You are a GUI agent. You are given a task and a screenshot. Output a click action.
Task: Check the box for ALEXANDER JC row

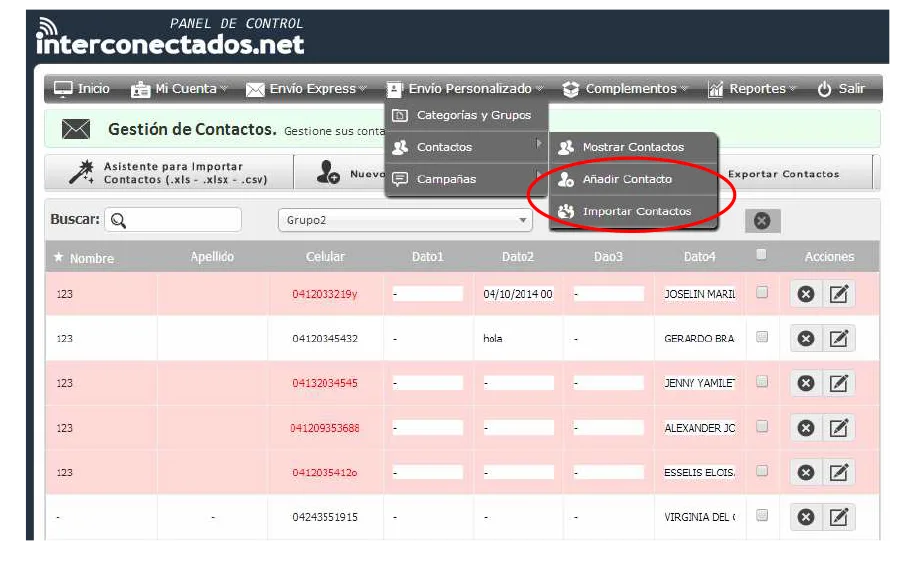(x=762, y=426)
